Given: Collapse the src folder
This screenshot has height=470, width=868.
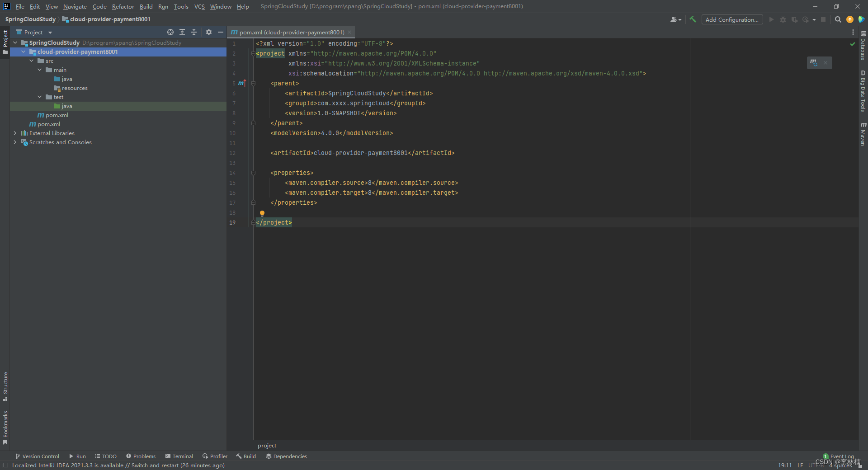Looking at the screenshot, I should pos(32,61).
